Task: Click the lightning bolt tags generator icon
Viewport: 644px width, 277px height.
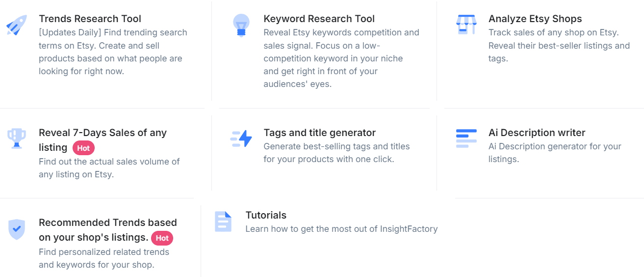Action: (x=241, y=139)
